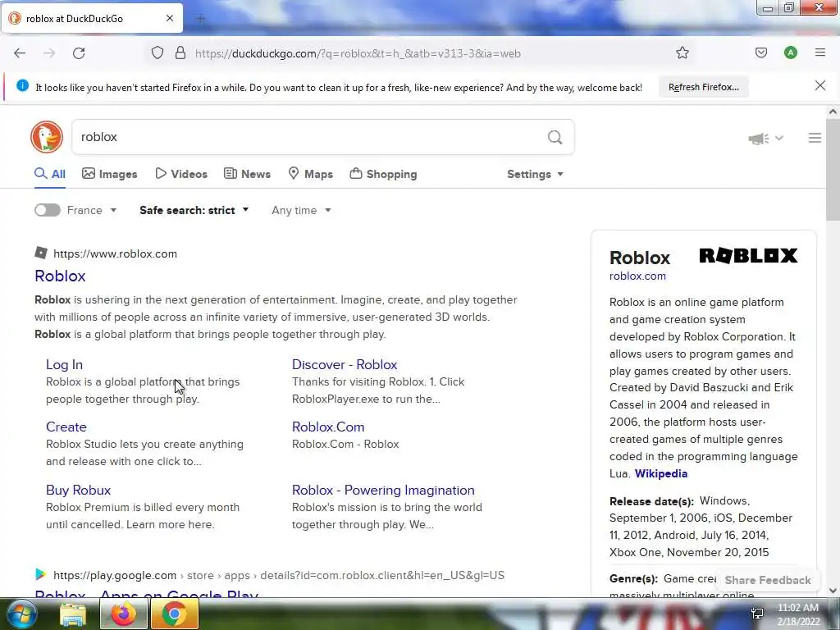Screen dimensions: 840x630
Task: Click the Roblox favicon beside roblox.com URL
Action: coord(41,253)
